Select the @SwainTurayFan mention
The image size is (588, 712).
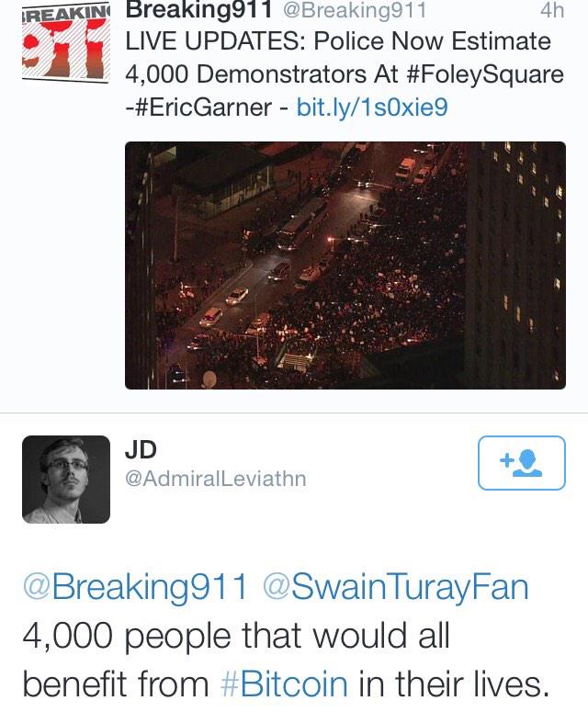tap(395, 587)
